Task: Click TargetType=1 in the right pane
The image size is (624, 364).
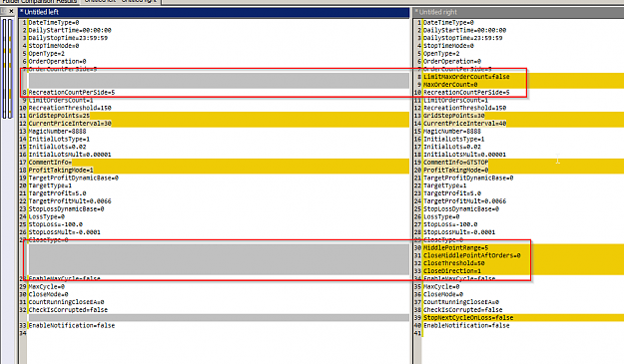Action: coord(445,185)
